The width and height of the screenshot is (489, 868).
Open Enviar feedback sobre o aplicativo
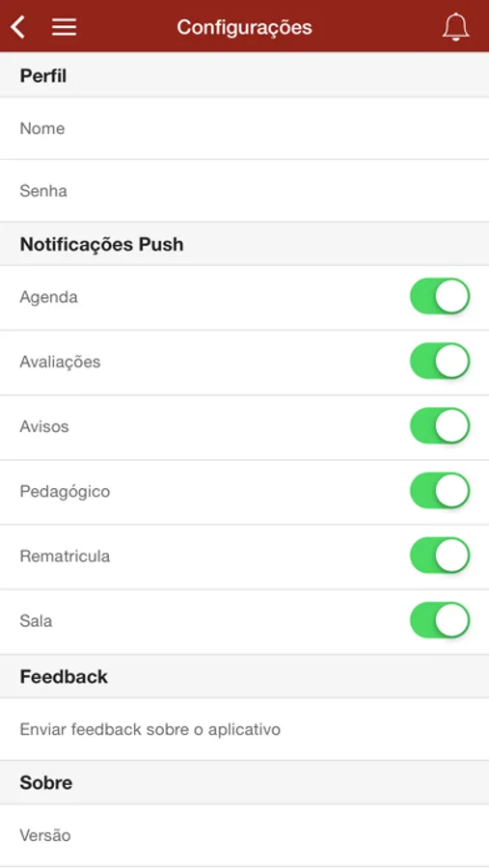pyautogui.click(x=244, y=729)
